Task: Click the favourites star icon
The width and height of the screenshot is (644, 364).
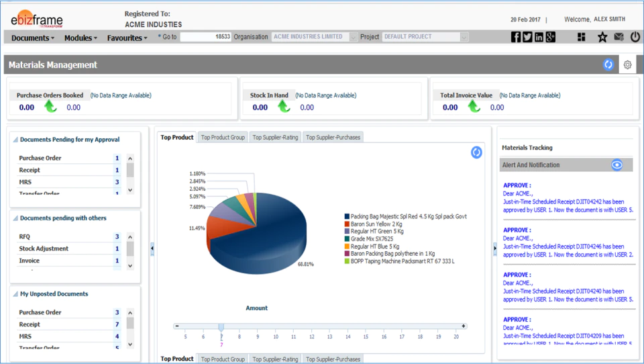Action: pyautogui.click(x=602, y=37)
